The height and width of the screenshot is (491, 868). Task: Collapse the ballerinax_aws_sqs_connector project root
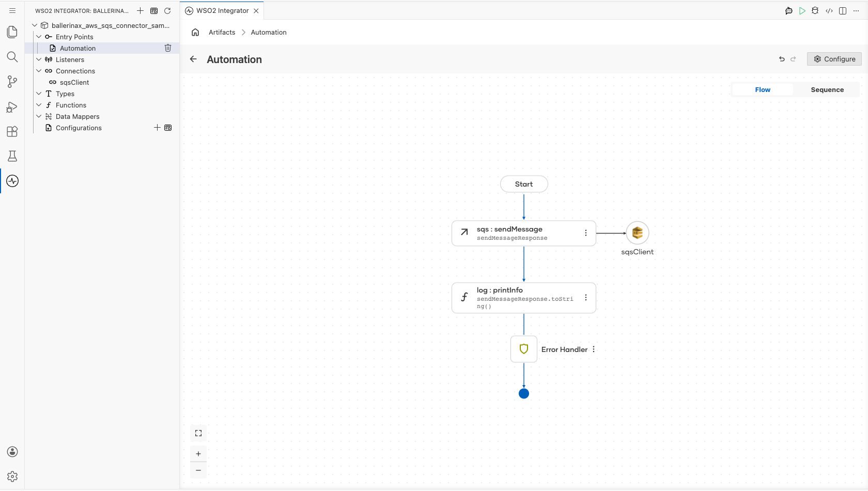click(35, 25)
